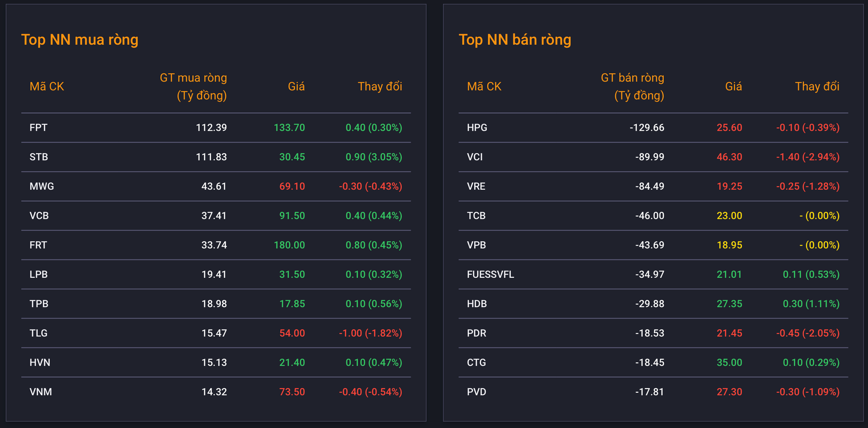868x428 pixels.
Task: Click the 'Top NN mua ròng' title
Action: point(80,40)
